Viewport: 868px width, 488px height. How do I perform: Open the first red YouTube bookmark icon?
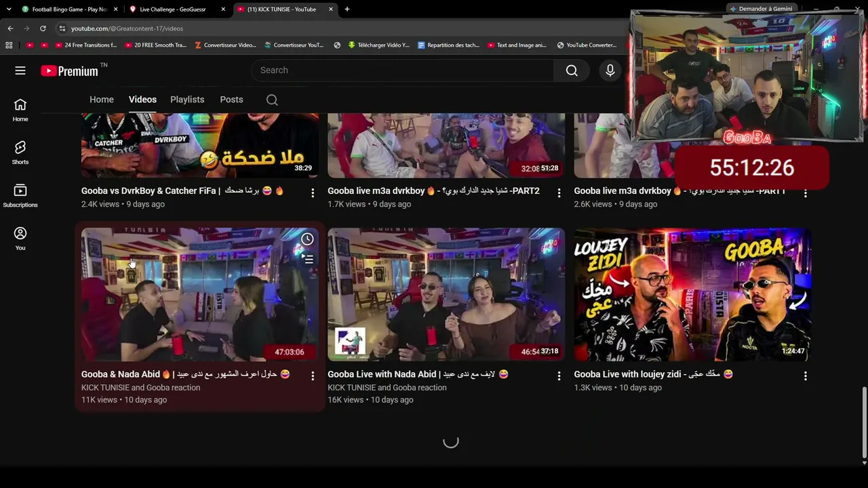[29, 45]
